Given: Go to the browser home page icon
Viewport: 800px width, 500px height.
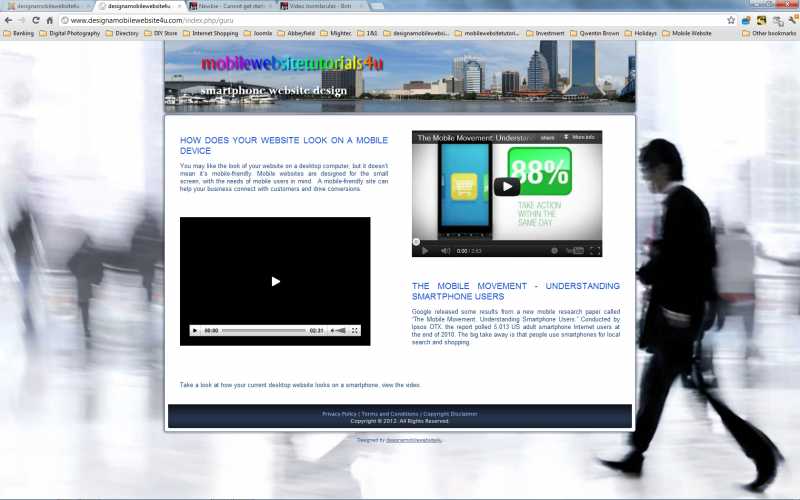Looking at the screenshot, I should coord(49,20).
